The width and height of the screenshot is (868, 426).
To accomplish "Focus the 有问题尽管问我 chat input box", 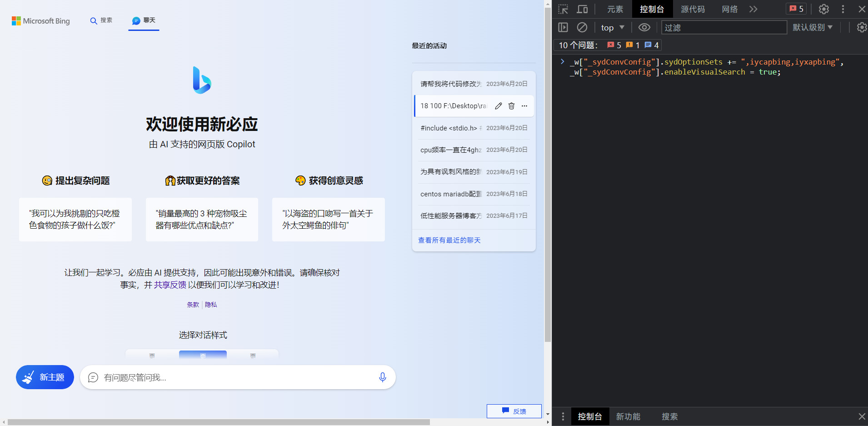I will tap(238, 377).
